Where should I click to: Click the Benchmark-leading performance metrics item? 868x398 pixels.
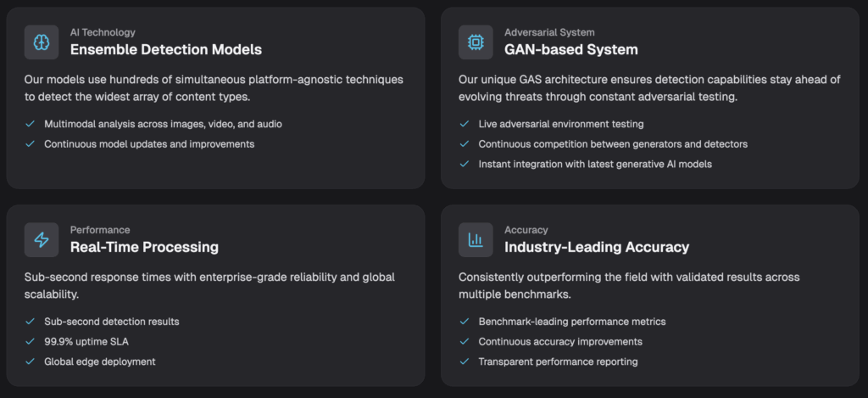tap(571, 322)
